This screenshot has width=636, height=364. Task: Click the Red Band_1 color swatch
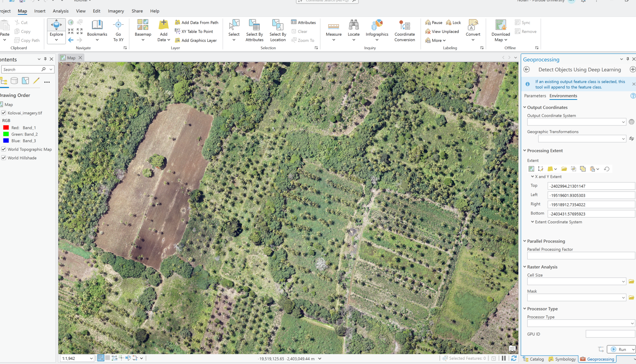pos(6,128)
